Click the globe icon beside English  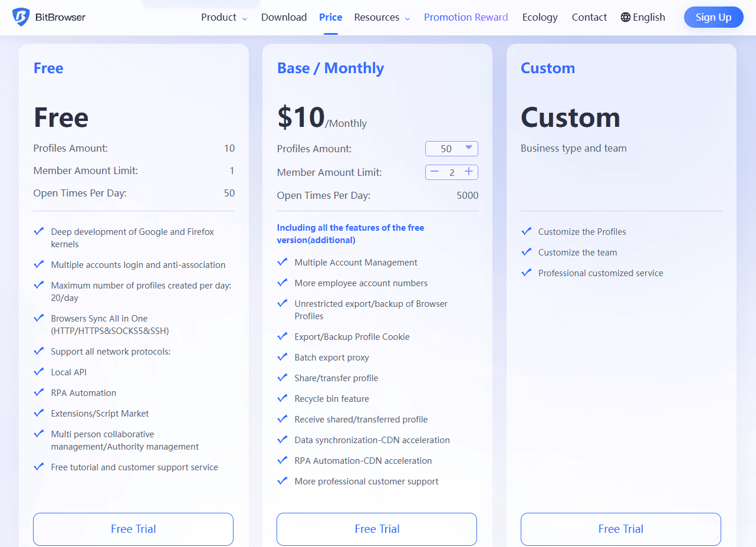coord(624,17)
